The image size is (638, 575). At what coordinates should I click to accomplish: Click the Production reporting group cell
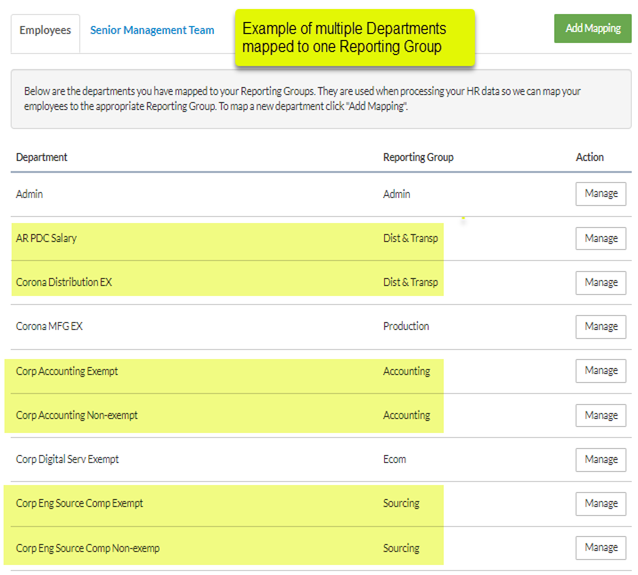(406, 326)
